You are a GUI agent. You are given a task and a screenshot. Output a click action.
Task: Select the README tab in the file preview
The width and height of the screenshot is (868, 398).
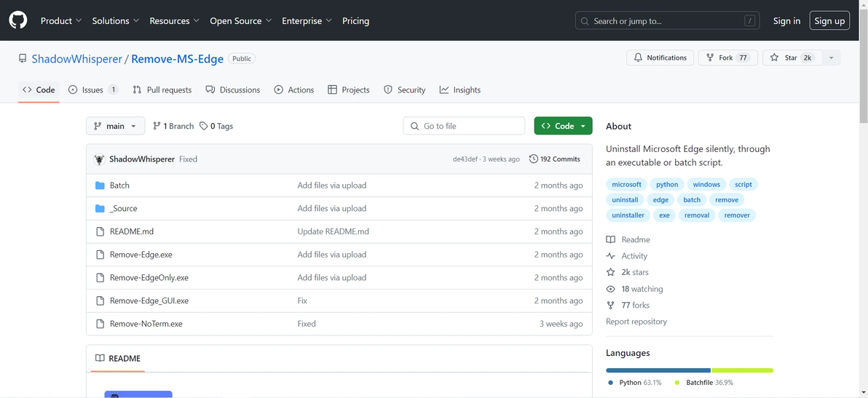117,358
